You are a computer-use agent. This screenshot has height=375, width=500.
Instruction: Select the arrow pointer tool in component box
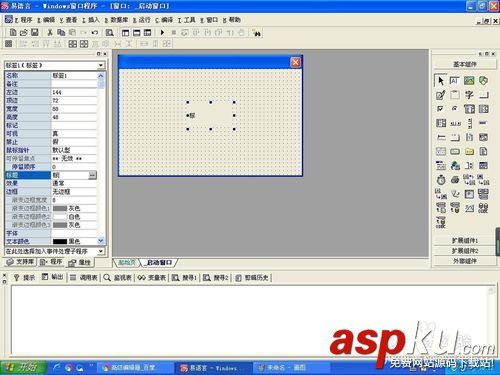pos(441,81)
